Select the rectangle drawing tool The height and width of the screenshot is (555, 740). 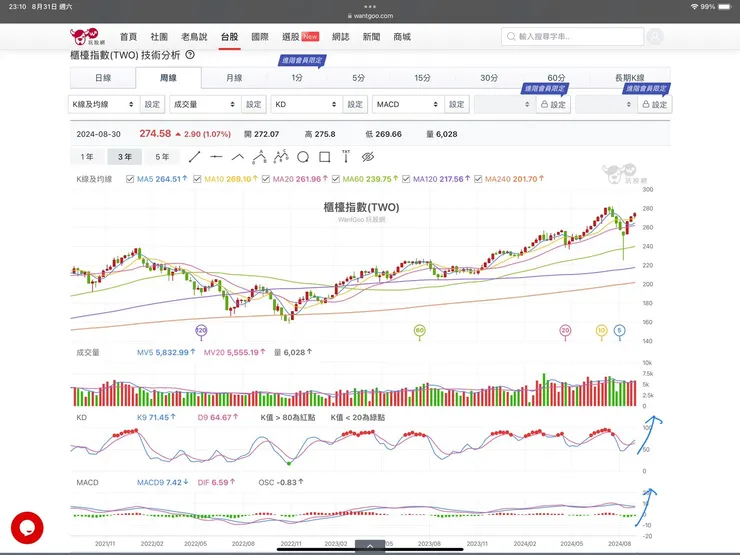[x=325, y=157]
